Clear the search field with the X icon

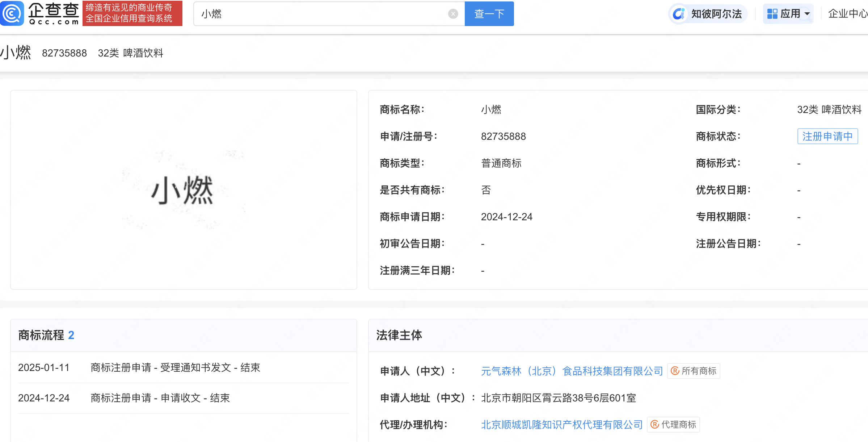coord(453,14)
